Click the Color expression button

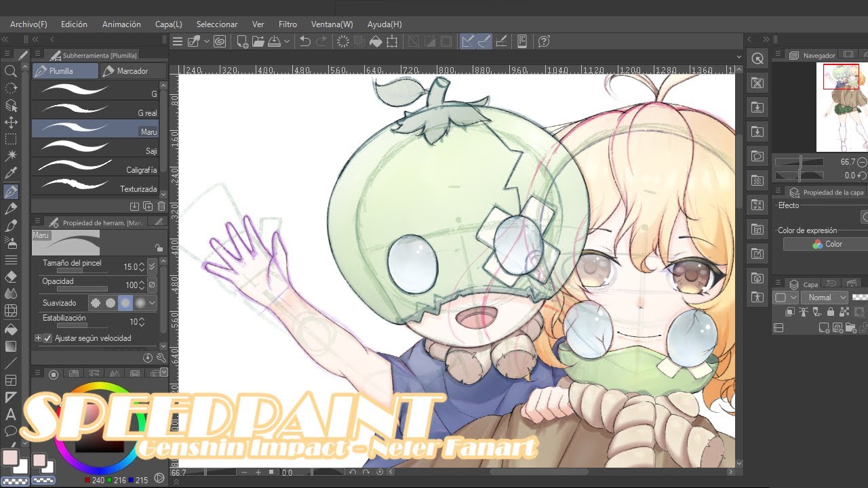826,244
